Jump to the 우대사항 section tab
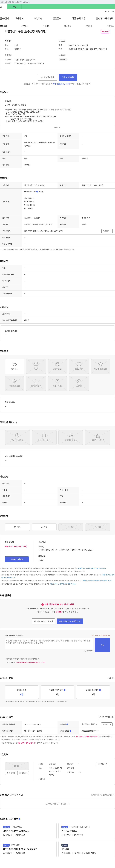 click(46, 26)
